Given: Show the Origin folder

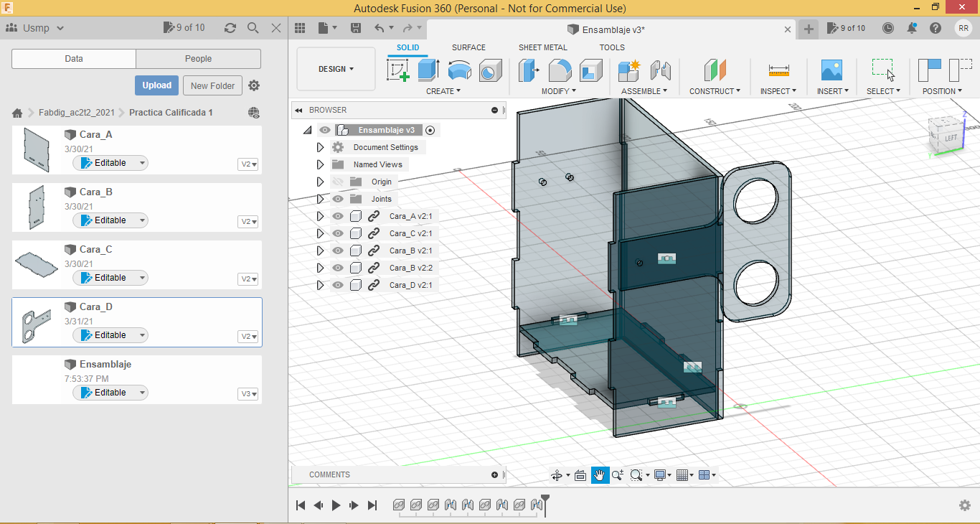Looking at the screenshot, I should pyautogui.click(x=338, y=182).
